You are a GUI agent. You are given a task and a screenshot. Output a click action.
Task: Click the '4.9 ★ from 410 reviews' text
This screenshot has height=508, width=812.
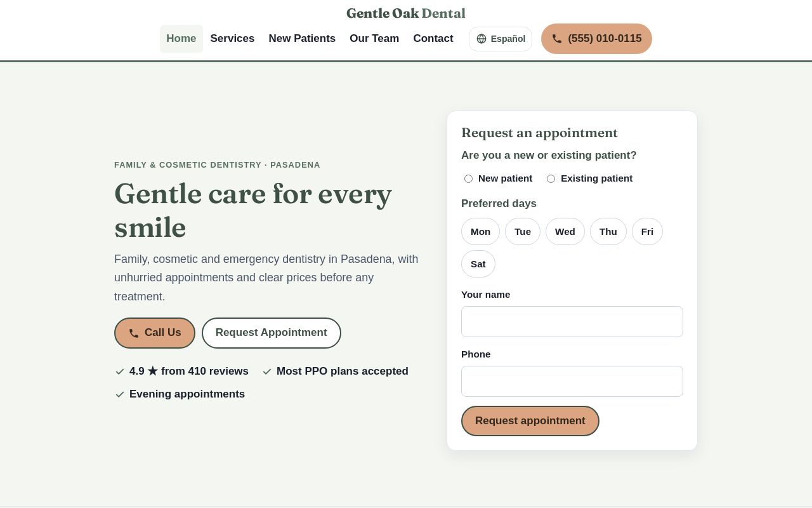pos(189,371)
